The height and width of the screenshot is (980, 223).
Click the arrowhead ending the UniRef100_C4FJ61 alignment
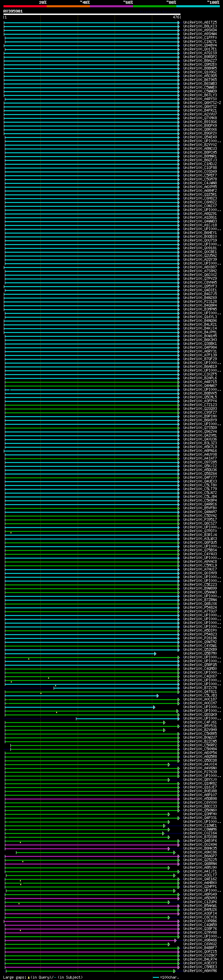tap(164, 722)
